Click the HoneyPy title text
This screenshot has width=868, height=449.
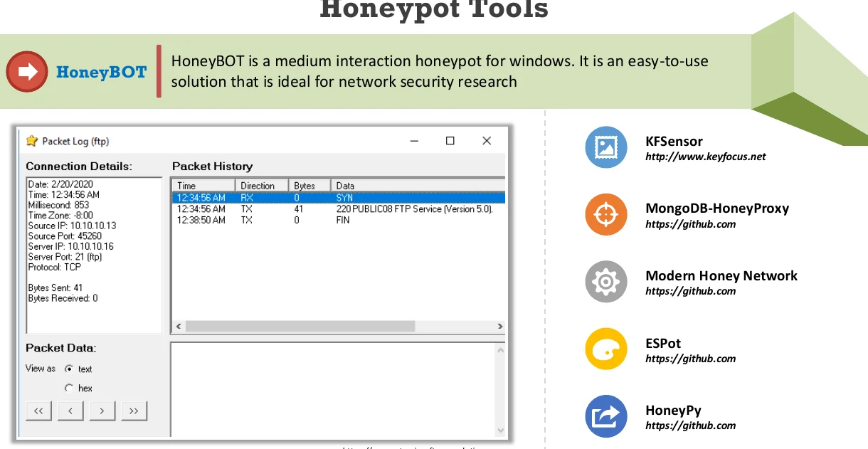[x=673, y=411]
